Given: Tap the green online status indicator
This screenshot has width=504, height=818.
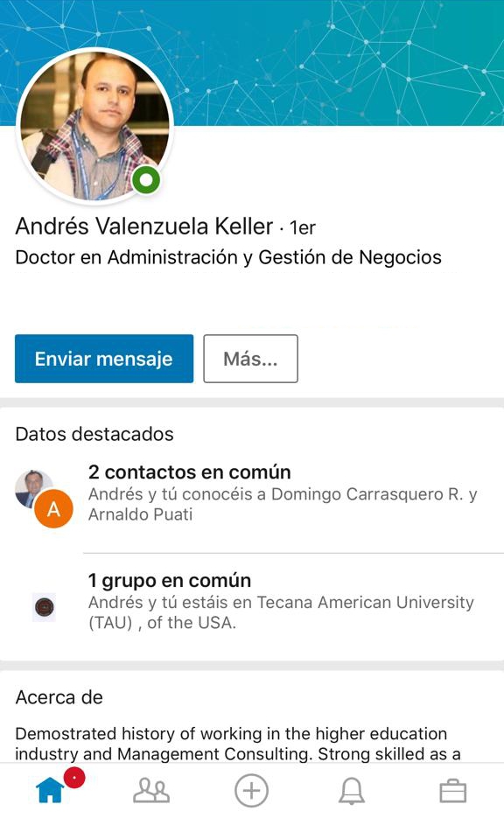Looking at the screenshot, I should [146, 180].
